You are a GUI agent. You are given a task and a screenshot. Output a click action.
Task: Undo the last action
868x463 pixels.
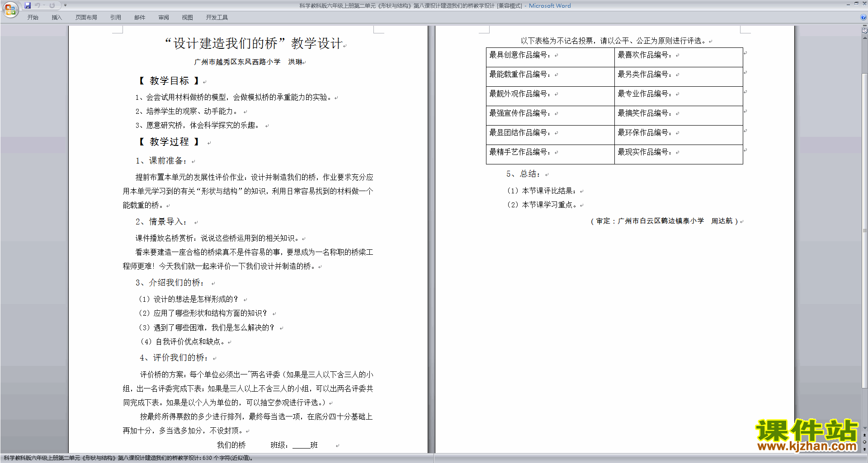pyautogui.click(x=38, y=5)
